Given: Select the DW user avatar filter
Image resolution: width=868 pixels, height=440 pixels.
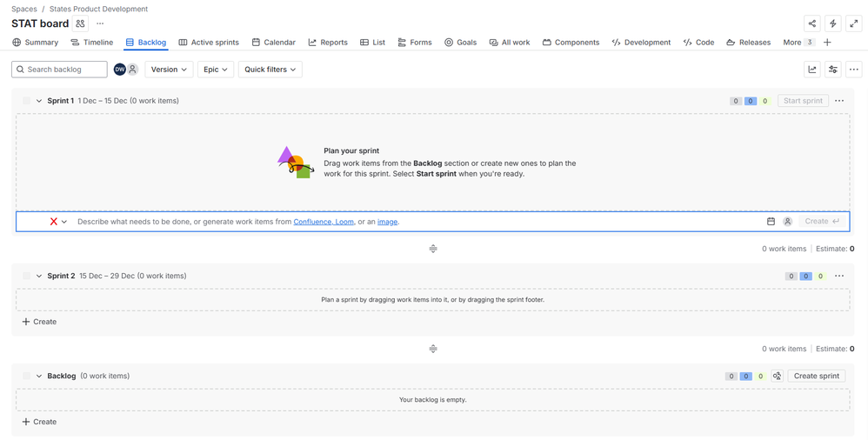Looking at the screenshot, I should pyautogui.click(x=119, y=70).
